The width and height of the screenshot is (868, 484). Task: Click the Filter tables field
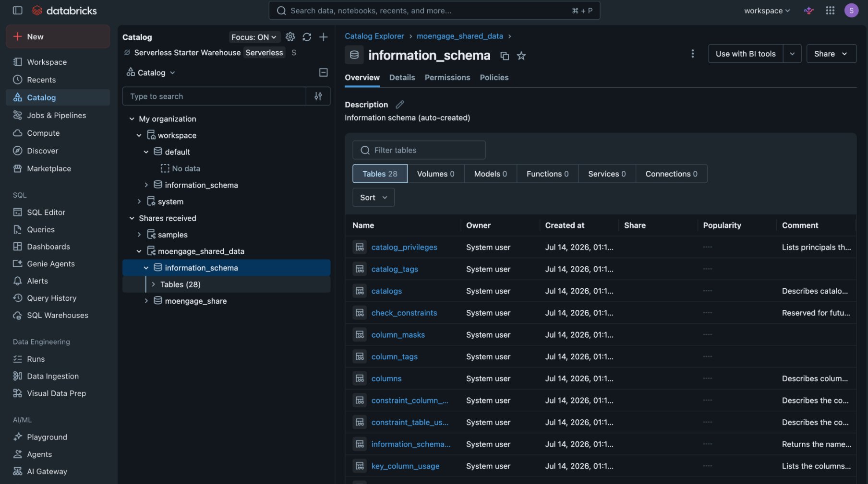click(419, 150)
